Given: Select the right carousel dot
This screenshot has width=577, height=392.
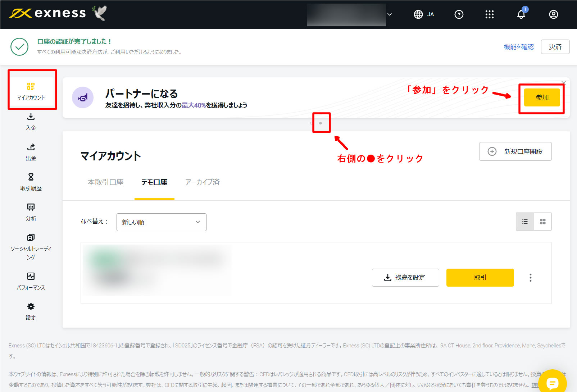Looking at the screenshot, I should 321,123.
